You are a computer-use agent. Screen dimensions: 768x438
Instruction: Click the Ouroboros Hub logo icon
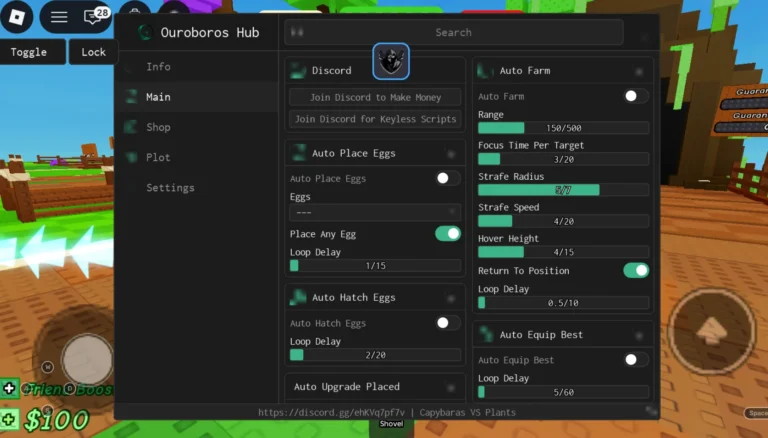[x=145, y=32]
